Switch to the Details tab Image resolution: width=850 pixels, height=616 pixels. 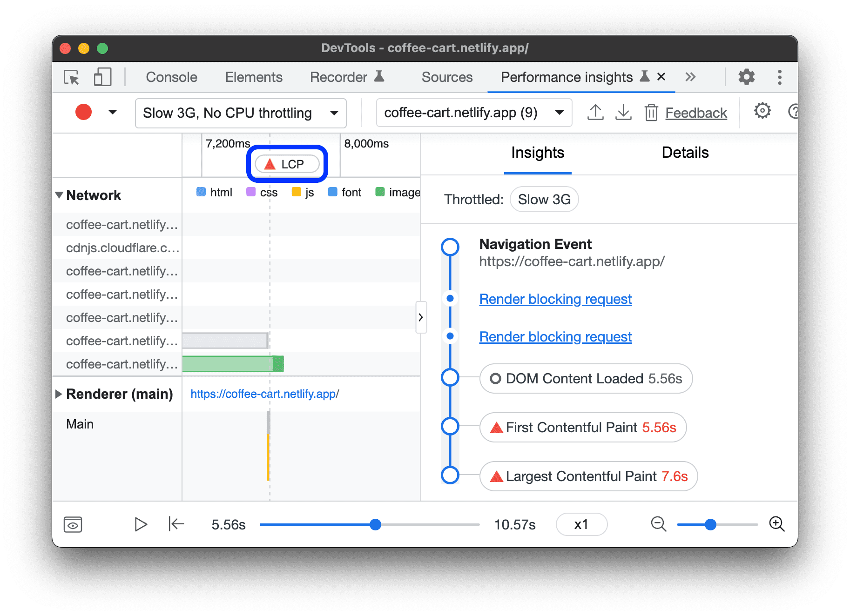pos(685,153)
